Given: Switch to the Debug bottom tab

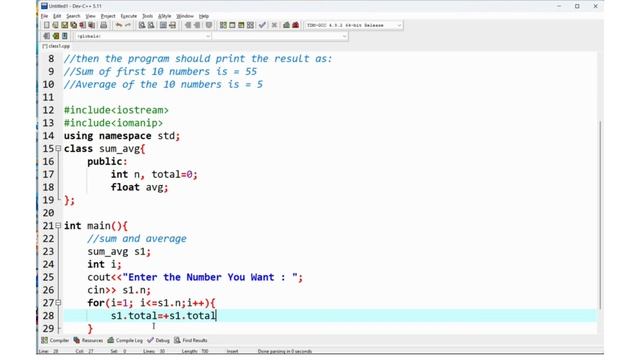Looking at the screenshot, I should [158, 340].
